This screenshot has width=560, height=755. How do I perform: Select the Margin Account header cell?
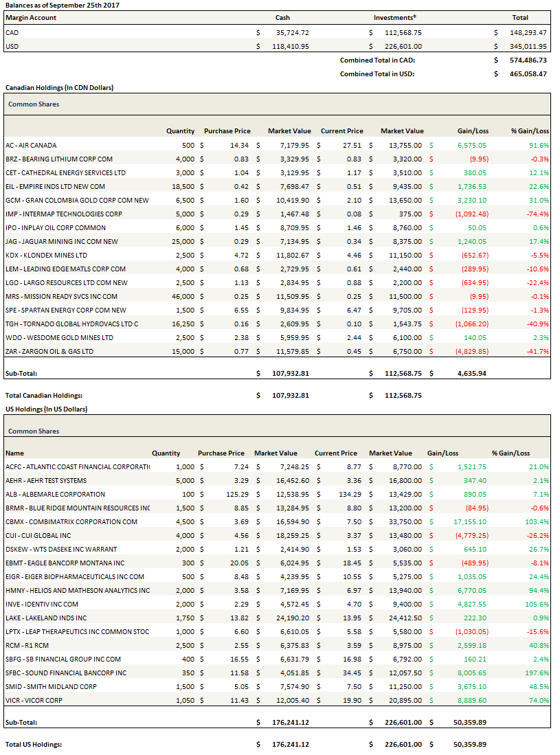[x=31, y=18]
